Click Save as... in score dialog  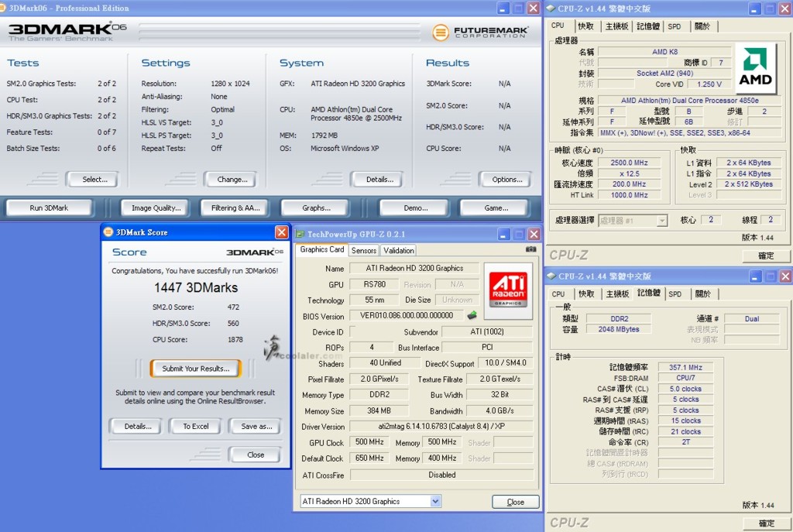click(255, 427)
